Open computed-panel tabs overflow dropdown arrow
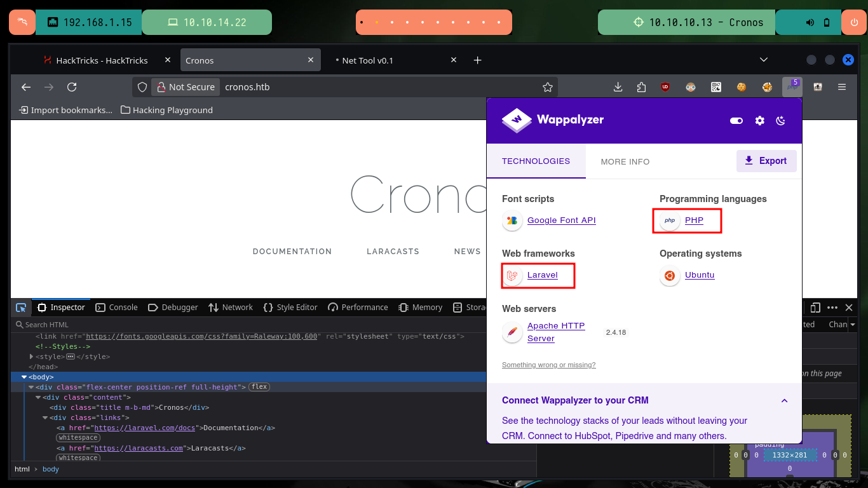This screenshot has width=868, height=488. click(x=851, y=325)
